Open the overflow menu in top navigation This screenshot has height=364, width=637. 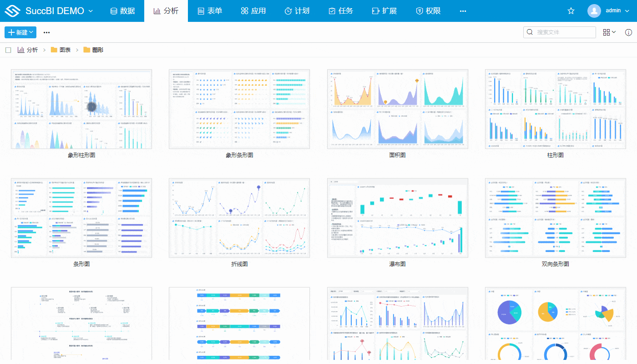(x=463, y=11)
